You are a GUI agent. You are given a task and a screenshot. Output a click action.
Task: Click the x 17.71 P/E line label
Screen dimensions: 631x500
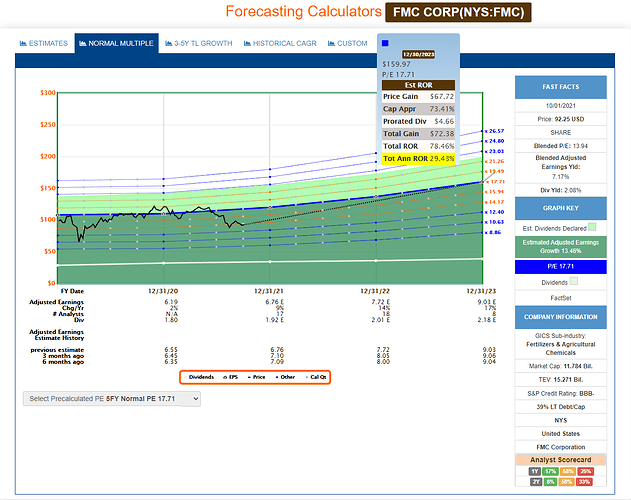[x=494, y=182]
